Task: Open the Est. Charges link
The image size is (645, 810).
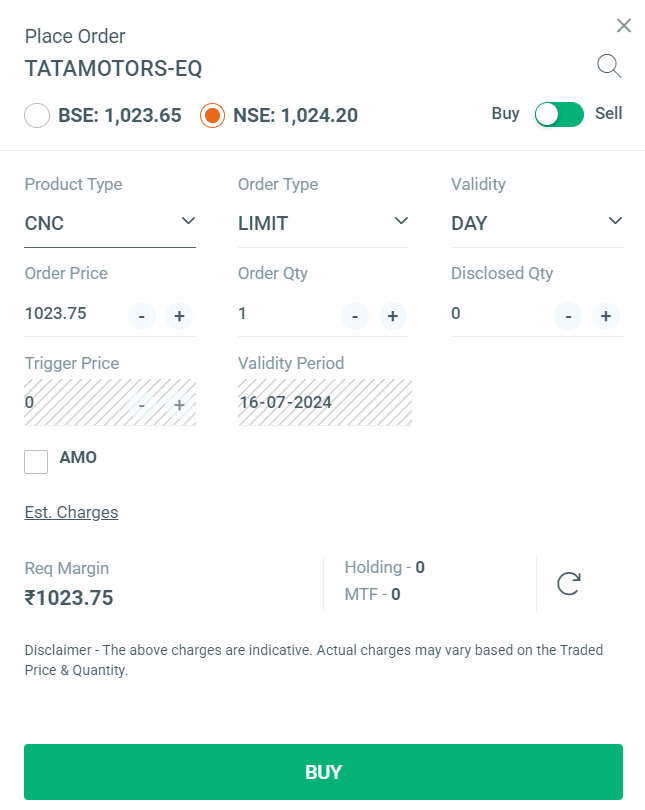Action: point(71,512)
